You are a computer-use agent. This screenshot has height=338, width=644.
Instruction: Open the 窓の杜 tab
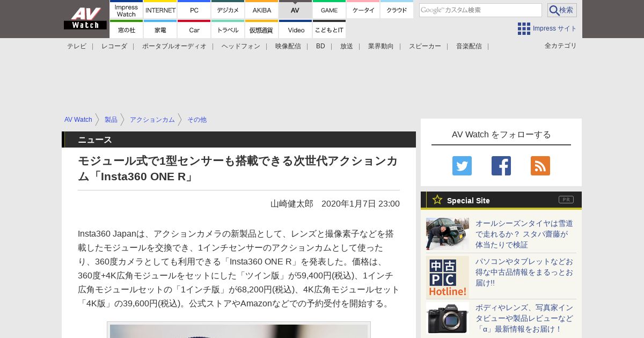coord(126,30)
